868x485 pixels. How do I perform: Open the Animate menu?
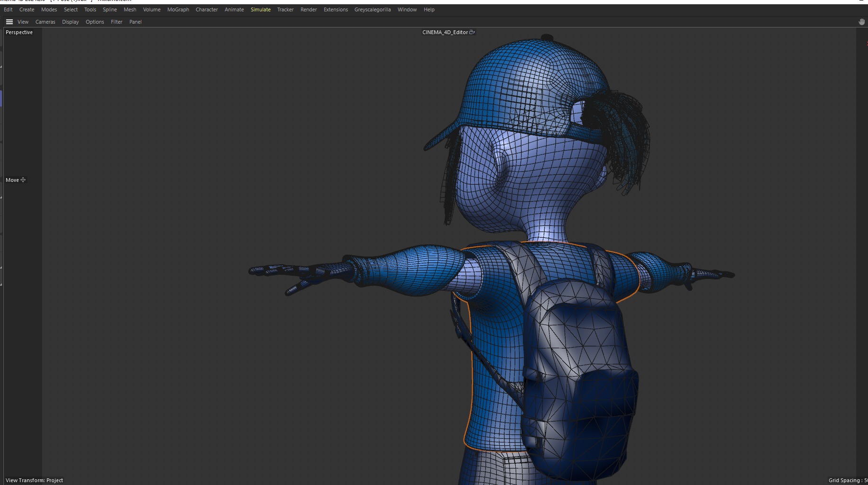point(234,9)
